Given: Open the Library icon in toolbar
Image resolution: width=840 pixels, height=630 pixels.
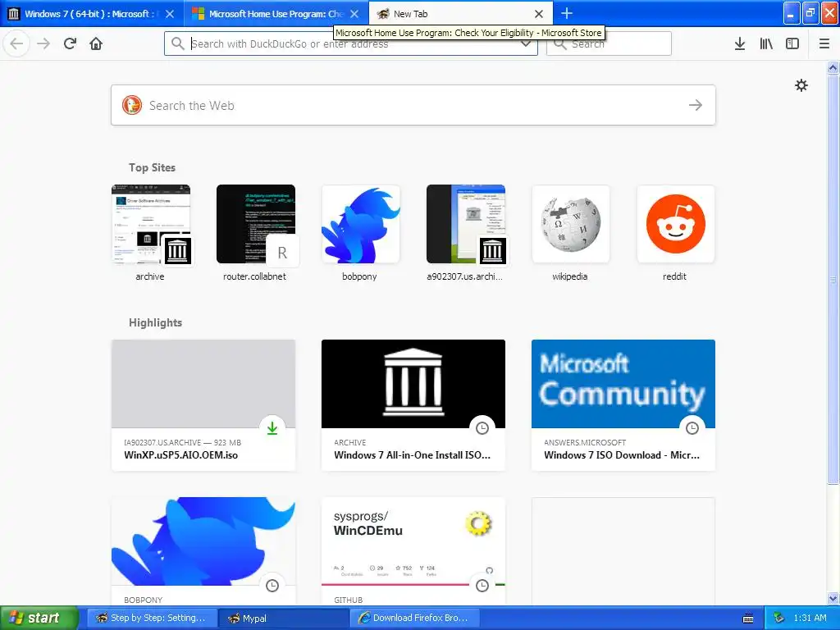Looking at the screenshot, I should [x=766, y=44].
